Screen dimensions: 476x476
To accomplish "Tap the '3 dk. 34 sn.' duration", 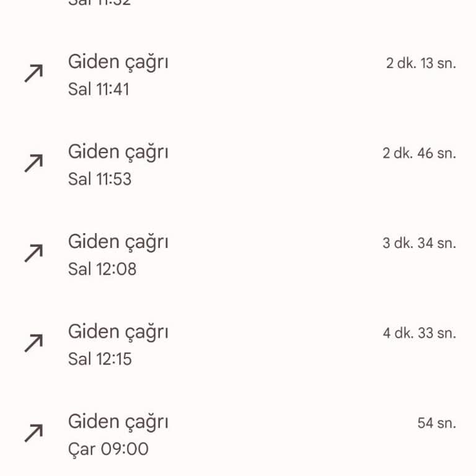I will 419,243.
